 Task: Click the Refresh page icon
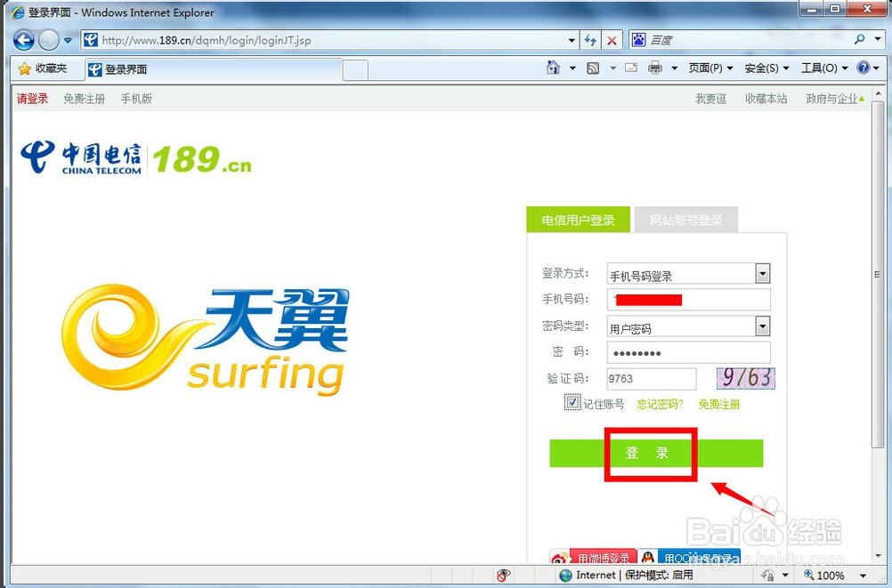pyautogui.click(x=591, y=40)
